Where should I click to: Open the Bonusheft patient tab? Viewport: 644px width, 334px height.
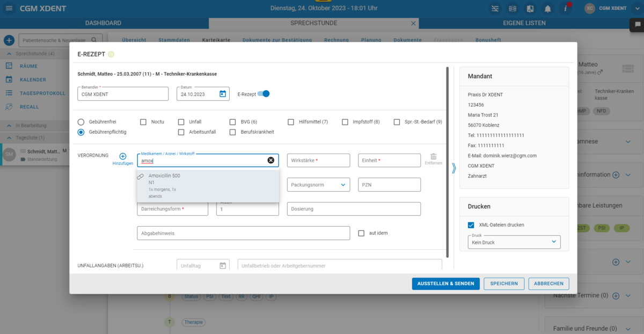[488, 40]
